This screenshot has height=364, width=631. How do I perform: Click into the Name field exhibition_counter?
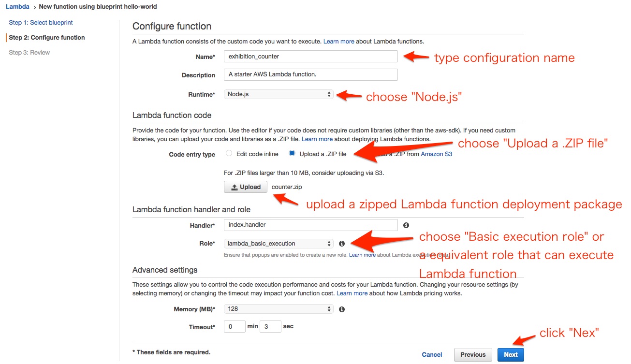[311, 57]
